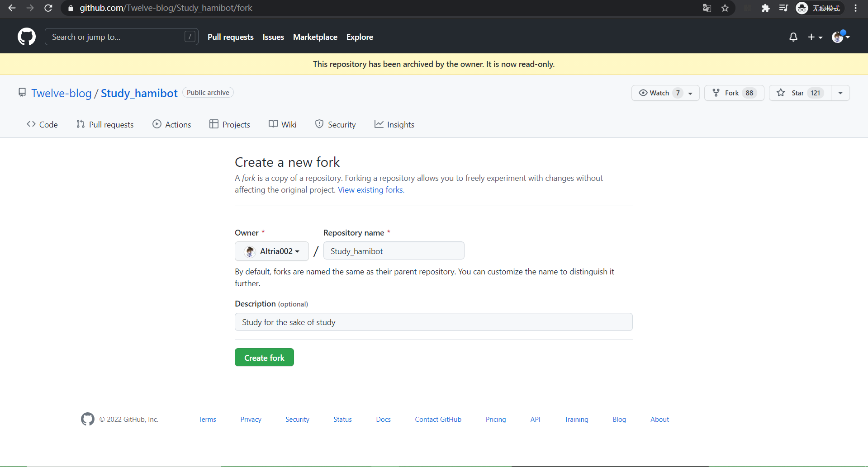
Task: Switch to the Wiki tab
Action: tap(283, 124)
